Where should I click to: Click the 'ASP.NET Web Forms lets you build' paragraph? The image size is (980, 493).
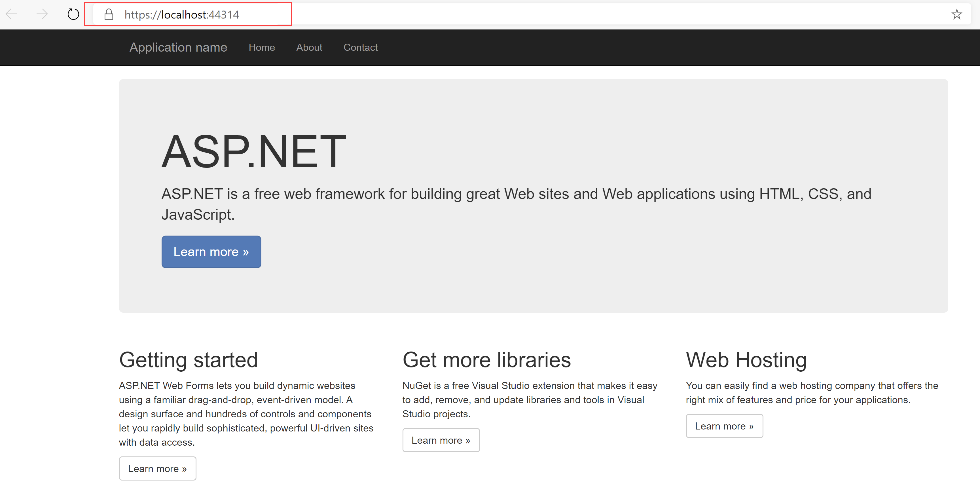pos(246,414)
